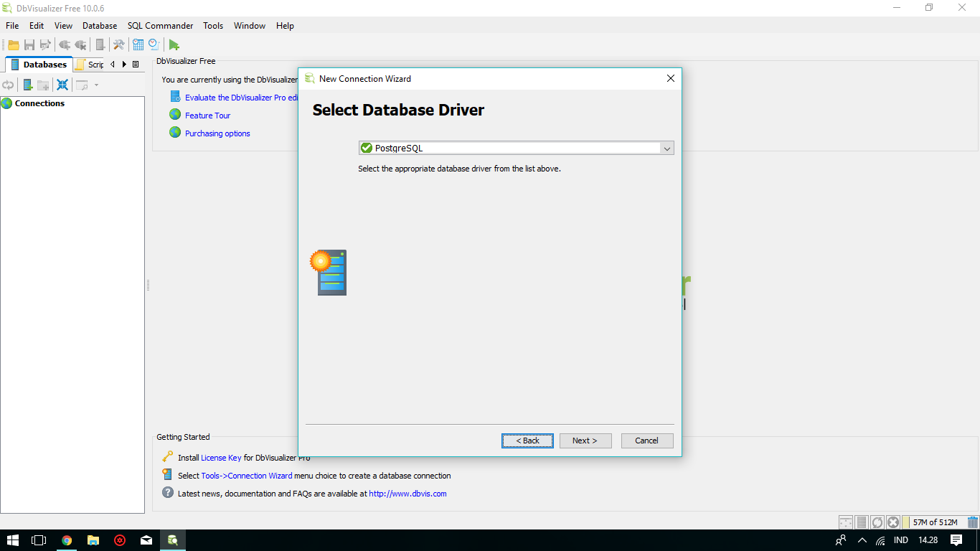Open the File menu
The height and width of the screenshot is (551, 980).
[x=12, y=26]
